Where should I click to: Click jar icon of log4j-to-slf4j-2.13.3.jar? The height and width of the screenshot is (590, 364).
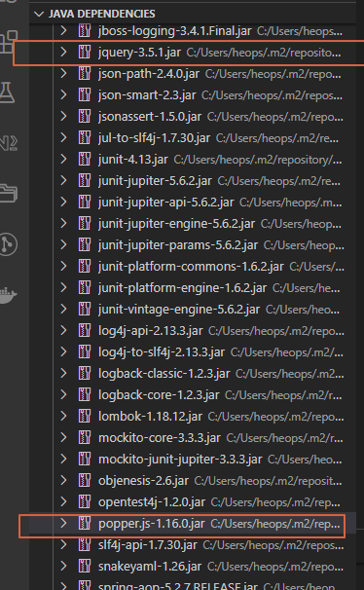tap(85, 351)
